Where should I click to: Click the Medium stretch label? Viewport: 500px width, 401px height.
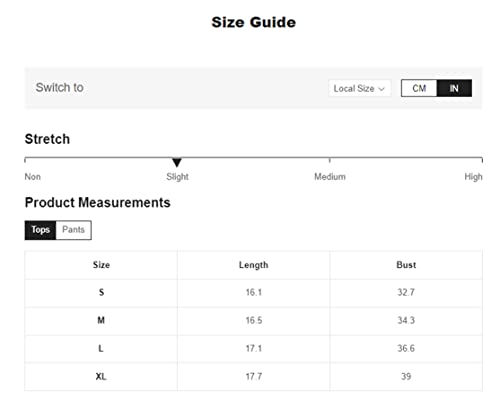tap(330, 177)
